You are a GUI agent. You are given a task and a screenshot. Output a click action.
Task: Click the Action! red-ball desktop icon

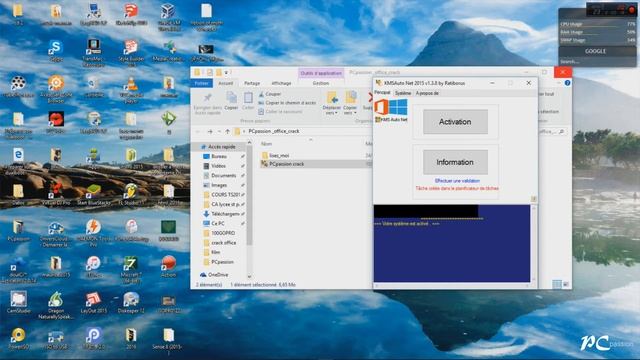(168, 267)
